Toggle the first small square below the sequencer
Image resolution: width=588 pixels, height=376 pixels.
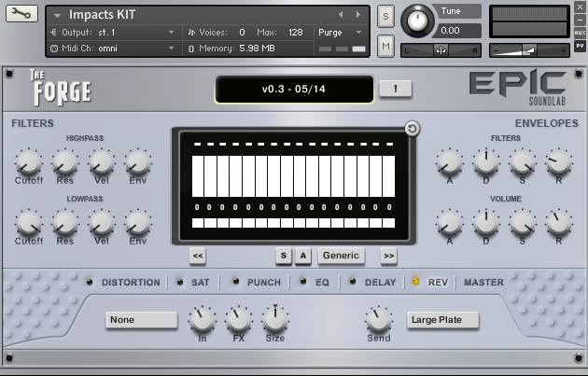198,223
